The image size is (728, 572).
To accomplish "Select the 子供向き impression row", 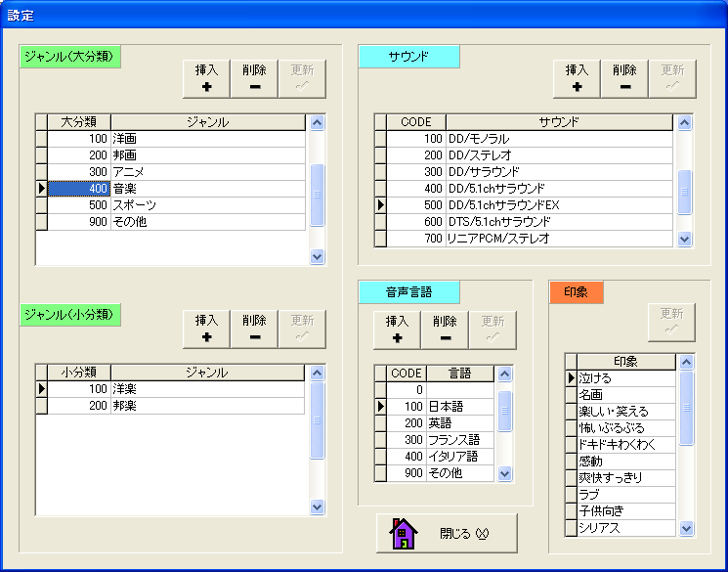I will 625,511.
